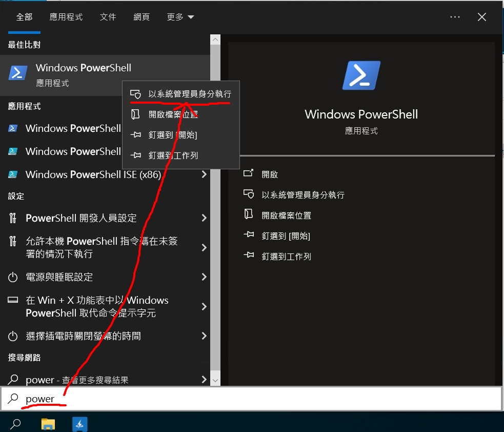
Task: Open the three-dots options menu
Action: click(x=455, y=17)
